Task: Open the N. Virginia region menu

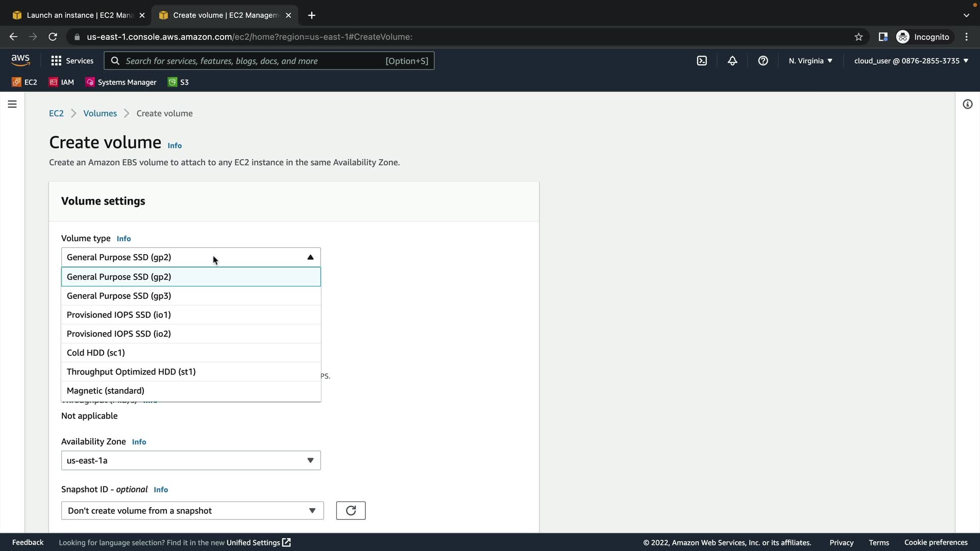Action: click(811, 61)
